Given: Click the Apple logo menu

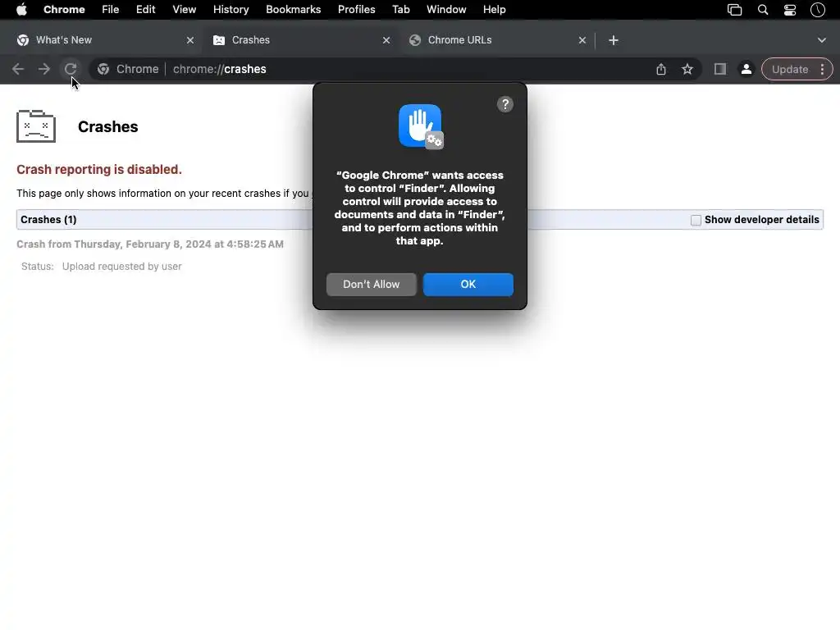Looking at the screenshot, I should click(x=21, y=10).
